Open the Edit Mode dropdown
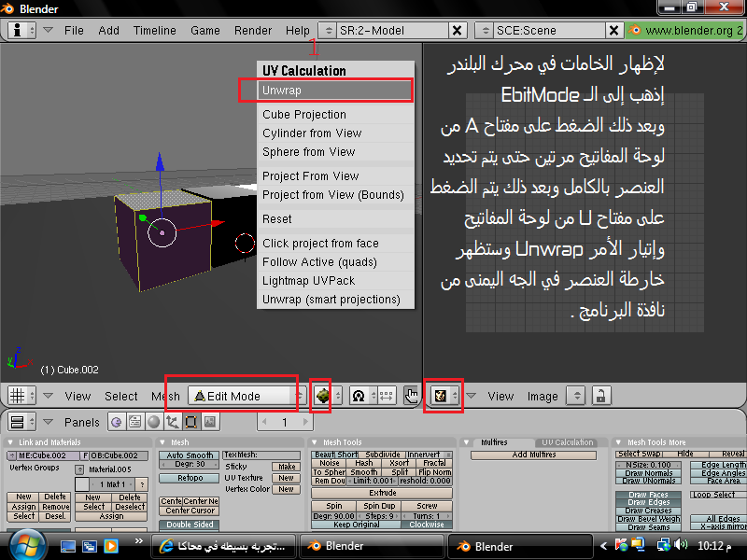 tap(247, 396)
